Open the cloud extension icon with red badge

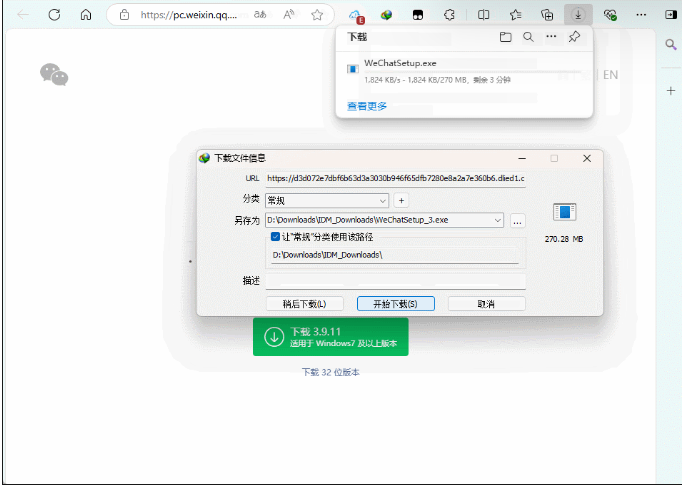click(x=356, y=16)
